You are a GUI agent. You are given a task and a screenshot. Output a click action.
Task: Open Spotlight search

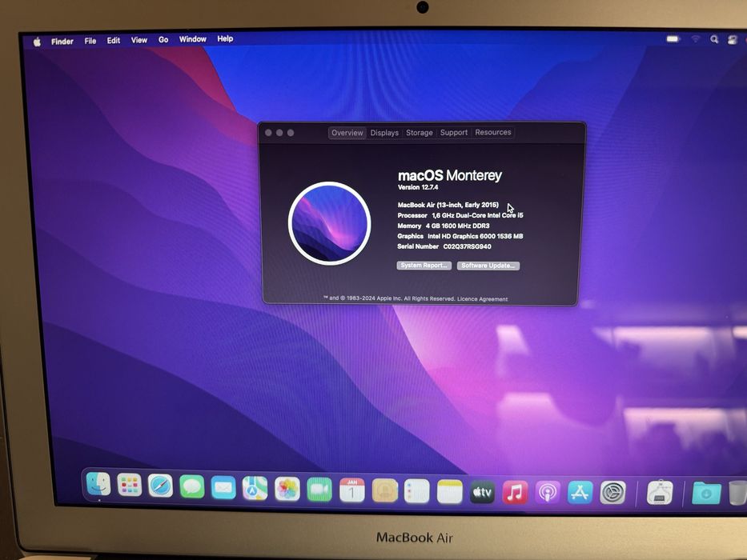[713, 39]
